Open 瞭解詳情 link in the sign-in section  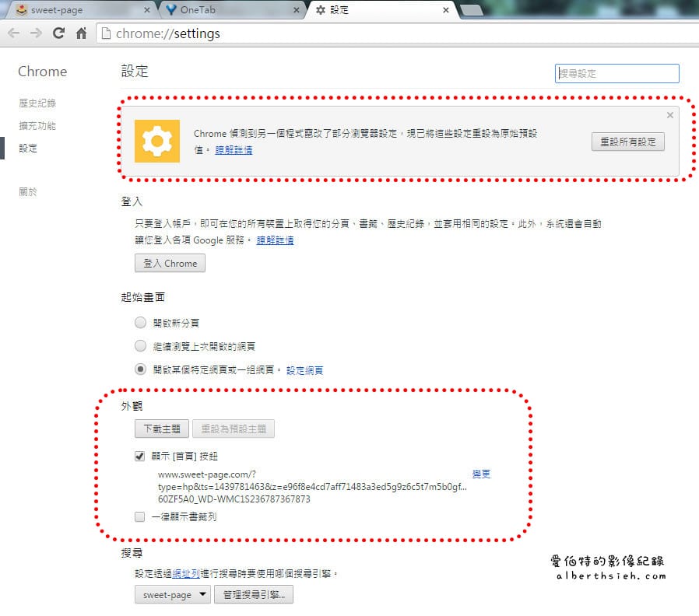(x=275, y=240)
